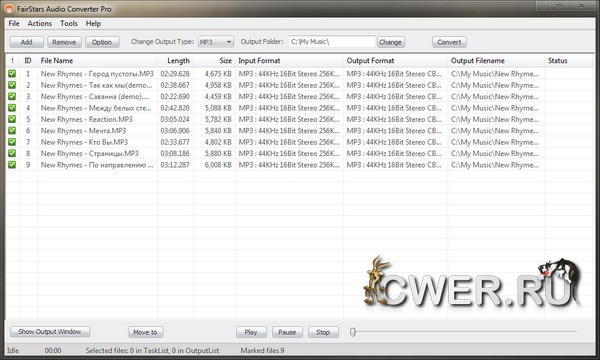Screen dimensions: 600x360
Task: Toggle the checkbox for file ID 3
Action: coord(12,96)
